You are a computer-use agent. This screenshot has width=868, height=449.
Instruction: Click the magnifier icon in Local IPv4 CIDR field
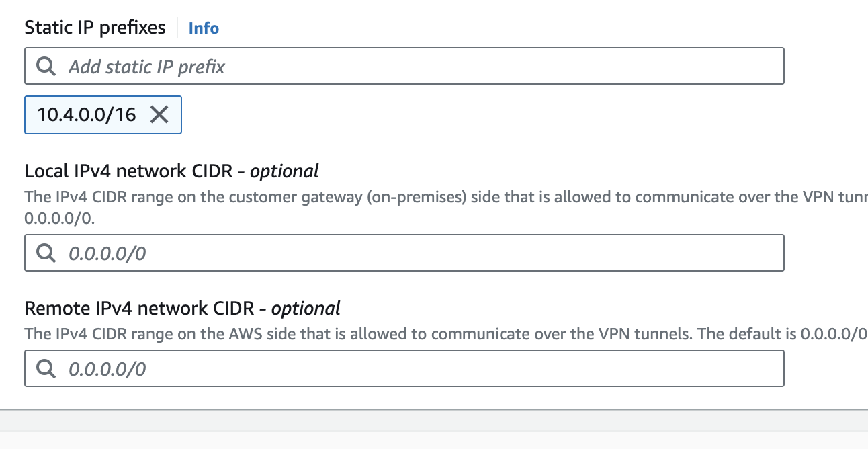point(46,253)
